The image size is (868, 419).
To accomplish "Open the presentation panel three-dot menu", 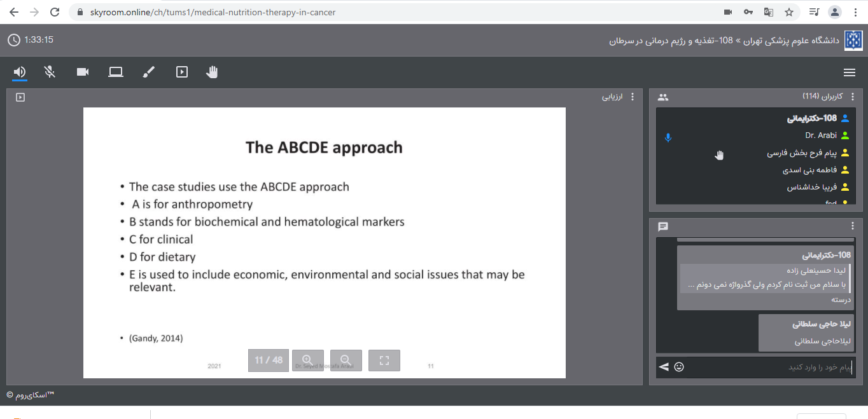I will [632, 97].
